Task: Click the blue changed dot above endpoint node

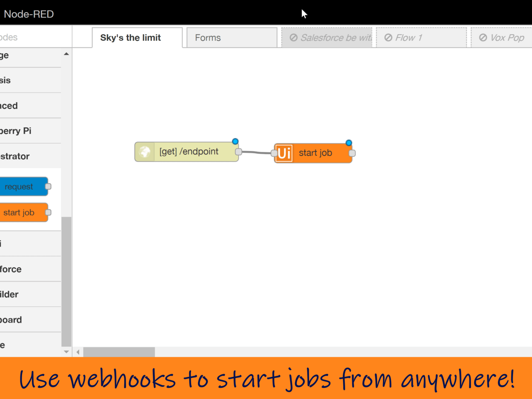Action: tap(235, 142)
